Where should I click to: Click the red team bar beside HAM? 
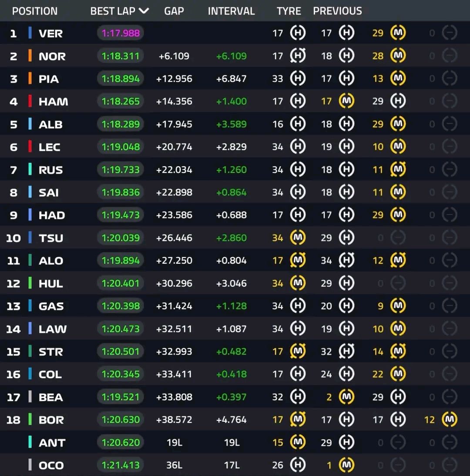pyautogui.click(x=30, y=101)
